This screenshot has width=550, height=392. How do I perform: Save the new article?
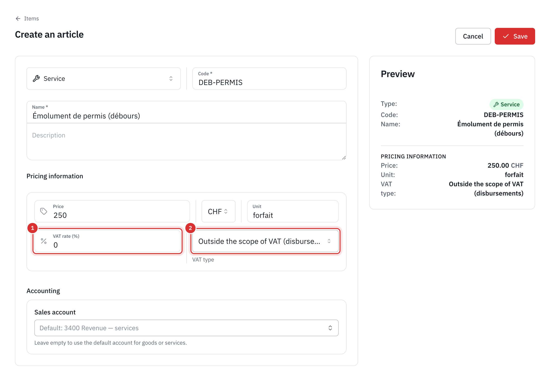point(514,36)
